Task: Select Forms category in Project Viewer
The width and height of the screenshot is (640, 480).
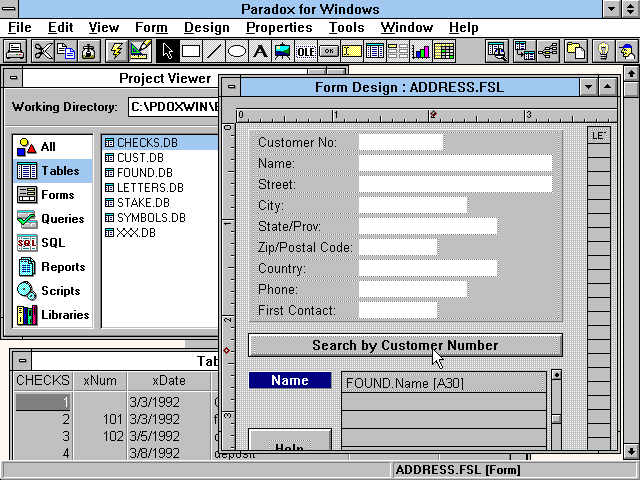Action: [x=53, y=195]
